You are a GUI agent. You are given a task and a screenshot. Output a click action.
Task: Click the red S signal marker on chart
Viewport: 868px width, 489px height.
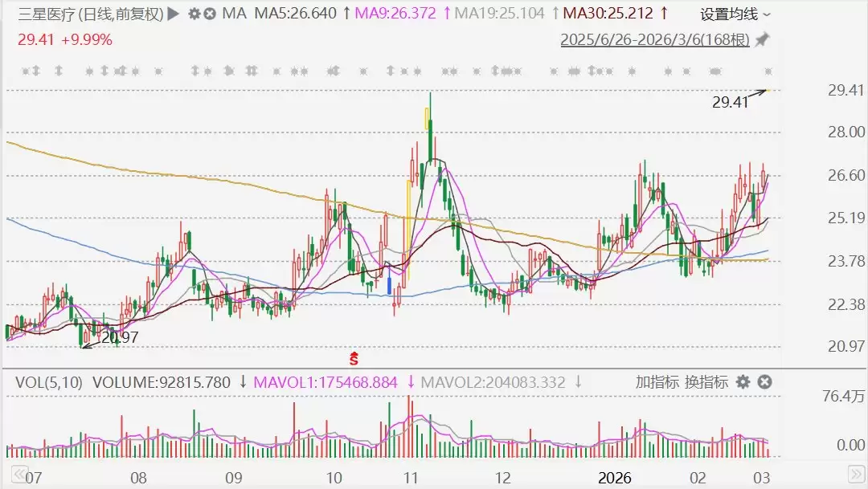tap(352, 356)
